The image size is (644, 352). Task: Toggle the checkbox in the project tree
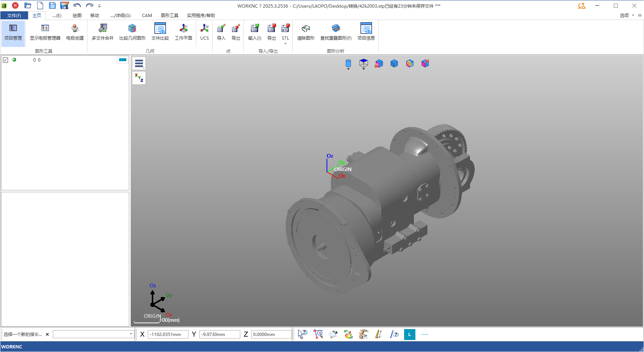coord(5,60)
